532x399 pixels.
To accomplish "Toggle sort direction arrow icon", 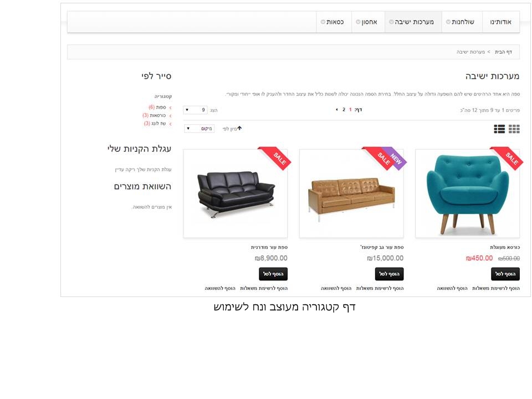I will [x=239, y=128].
